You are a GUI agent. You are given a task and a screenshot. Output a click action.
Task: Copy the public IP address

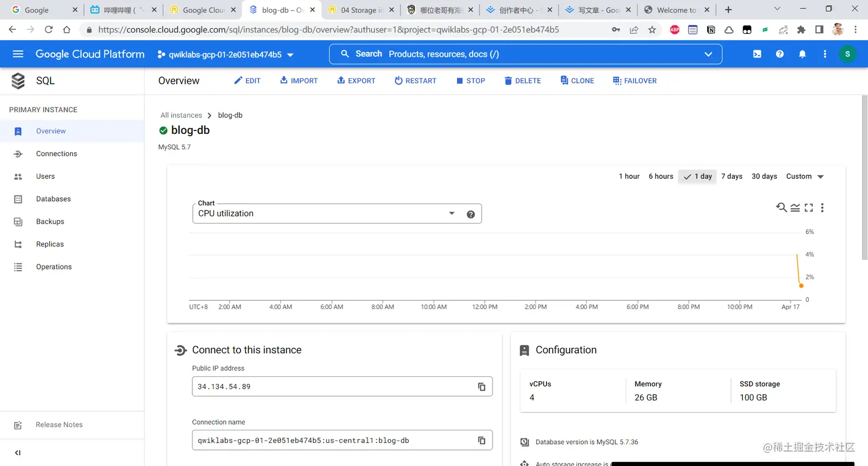482,387
